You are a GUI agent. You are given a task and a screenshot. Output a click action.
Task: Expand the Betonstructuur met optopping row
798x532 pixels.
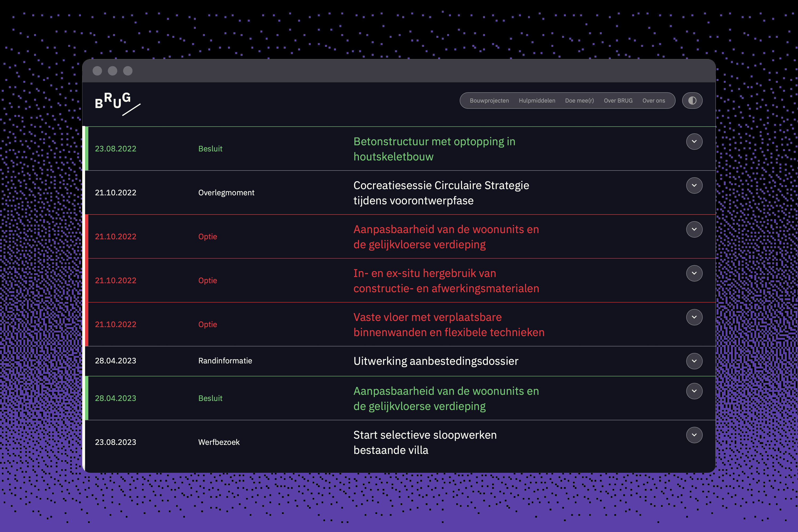pyautogui.click(x=694, y=142)
